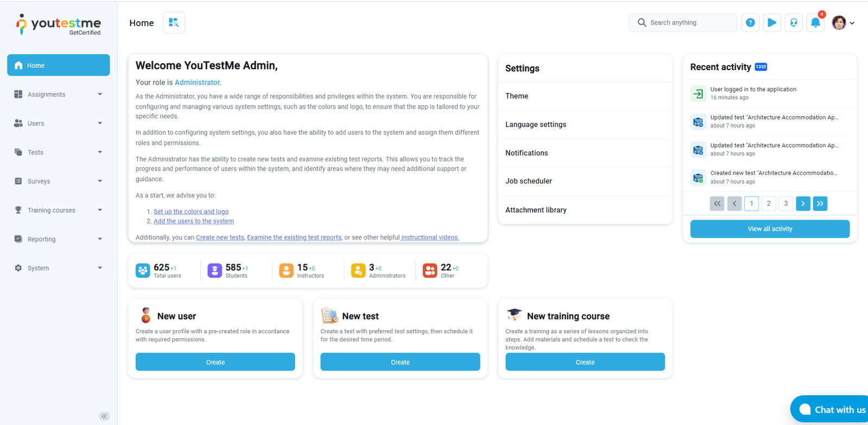This screenshot has height=425, width=868.
Task: Select the Home sidebar item
Action: 58,65
